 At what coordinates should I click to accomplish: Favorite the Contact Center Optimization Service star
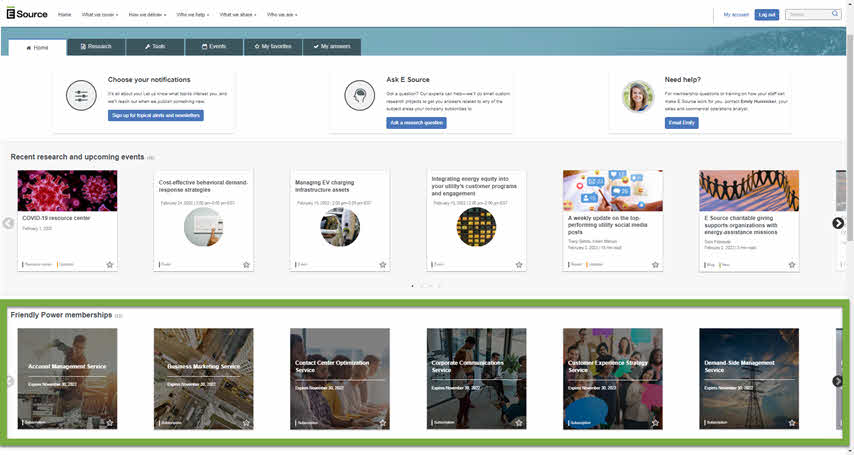[383, 423]
